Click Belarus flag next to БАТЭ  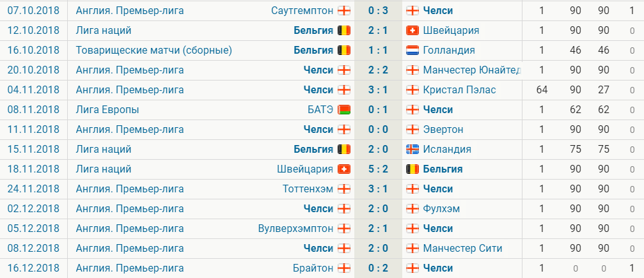[344, 109]
